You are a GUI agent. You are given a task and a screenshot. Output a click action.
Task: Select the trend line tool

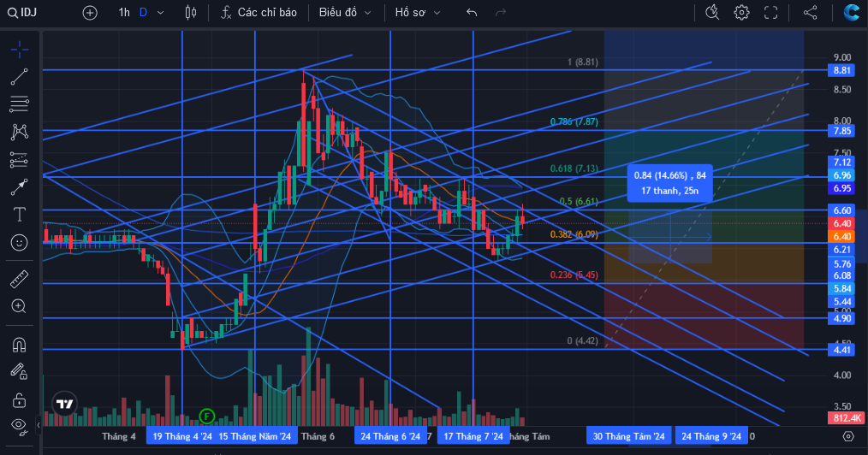point(20,77)
